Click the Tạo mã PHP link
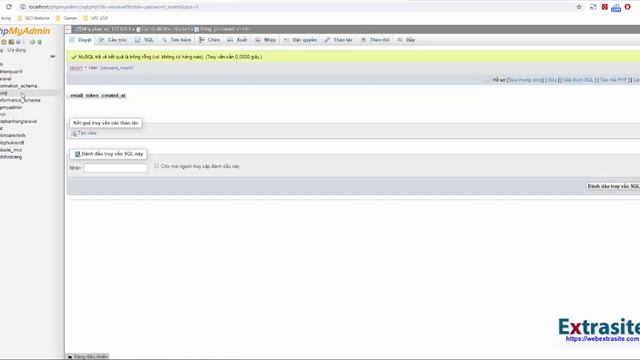This screenshot has width=640, height=360. tap(613, 80)
